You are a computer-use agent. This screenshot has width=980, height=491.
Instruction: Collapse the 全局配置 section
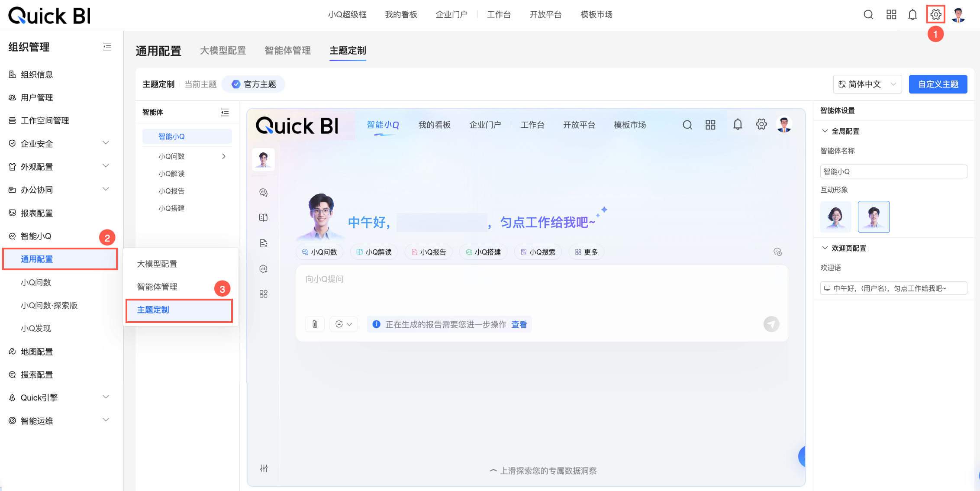coord(825,131)
